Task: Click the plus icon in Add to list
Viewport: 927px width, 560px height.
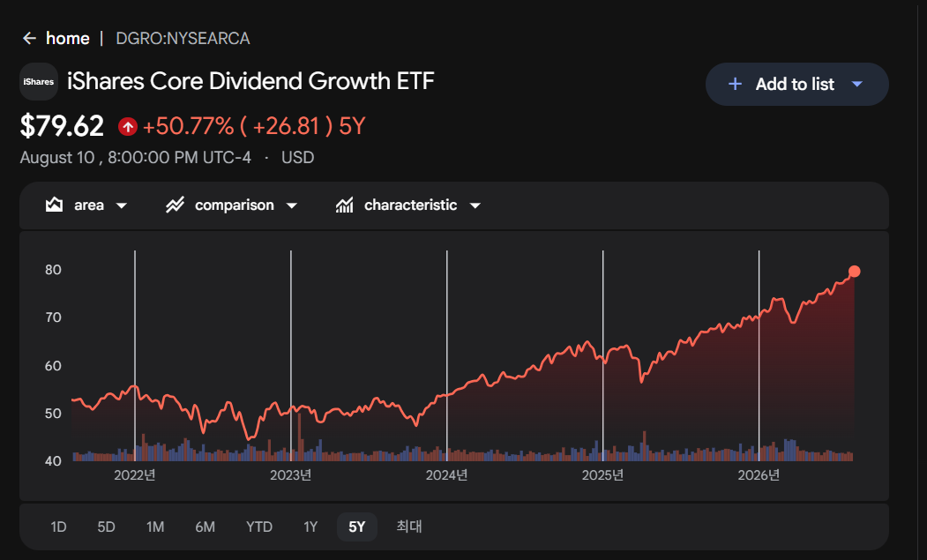Action: click(735, 84)
